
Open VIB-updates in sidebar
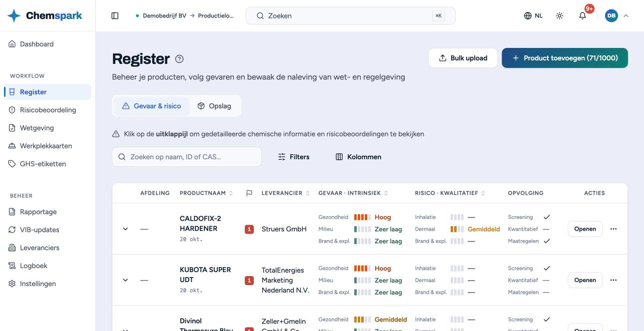47,230
